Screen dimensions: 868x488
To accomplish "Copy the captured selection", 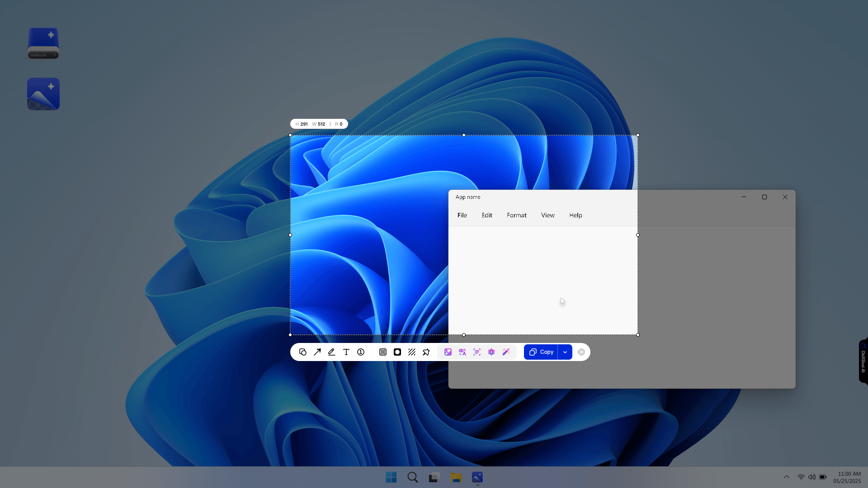I will click(x=541, y=352).
